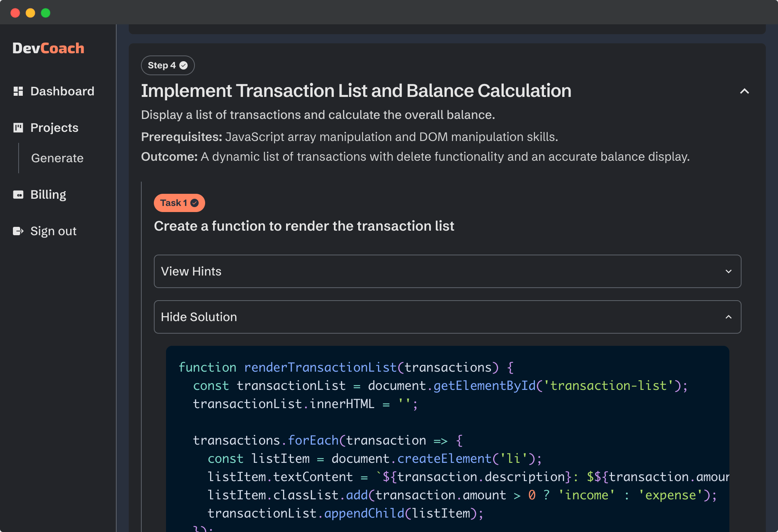Click the green zoom button in the title bar

point(46,13)
